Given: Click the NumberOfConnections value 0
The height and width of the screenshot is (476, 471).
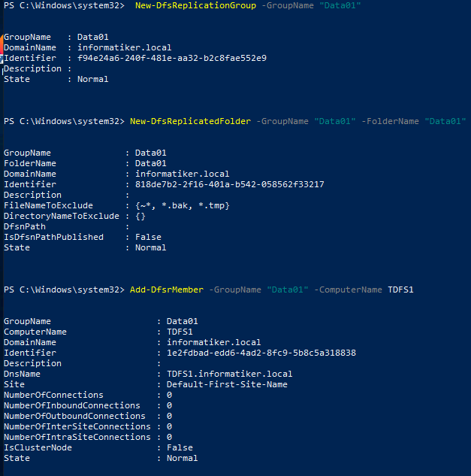Looking at the screenshot, I should 169,395.
